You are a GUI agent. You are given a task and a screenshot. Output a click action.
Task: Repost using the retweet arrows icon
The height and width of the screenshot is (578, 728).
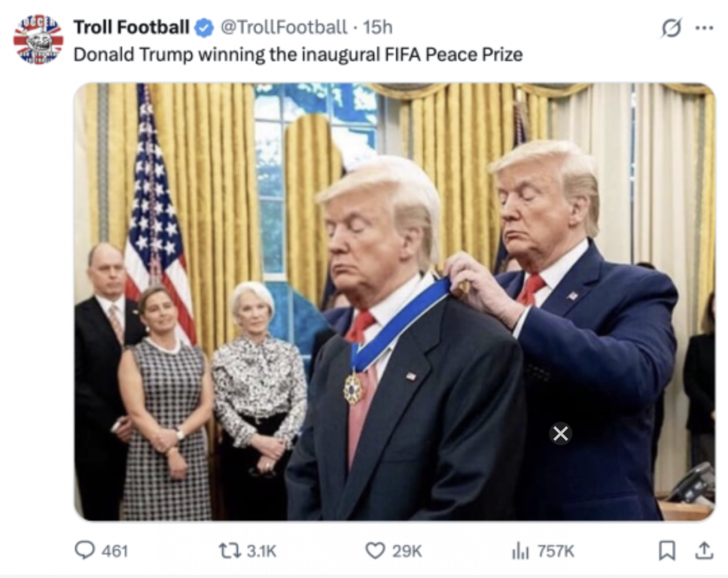[x=230, y=551]
